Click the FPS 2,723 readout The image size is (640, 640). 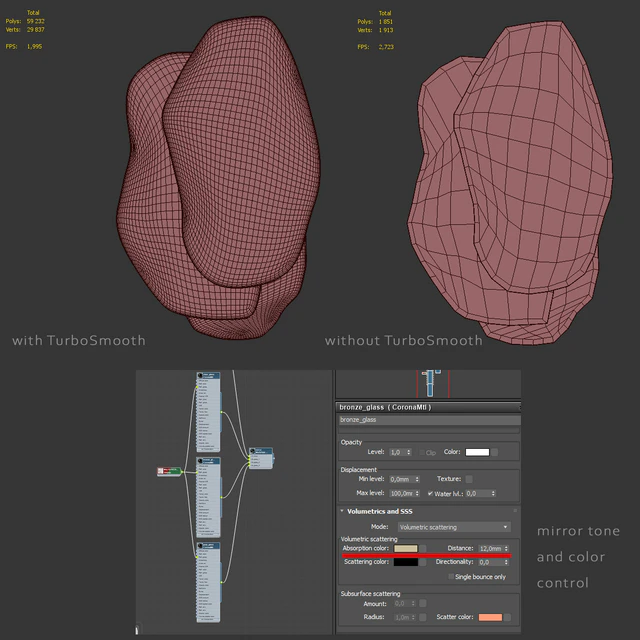376,47
